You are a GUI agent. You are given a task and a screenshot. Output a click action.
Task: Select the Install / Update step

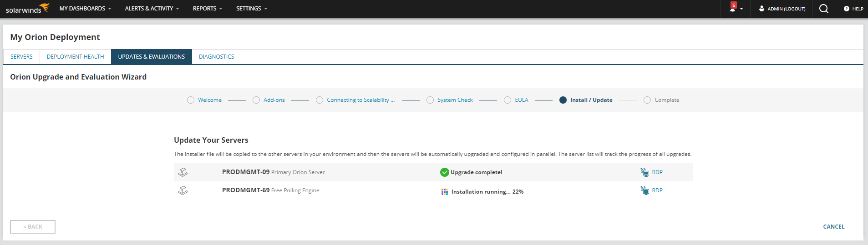[586, 100]
